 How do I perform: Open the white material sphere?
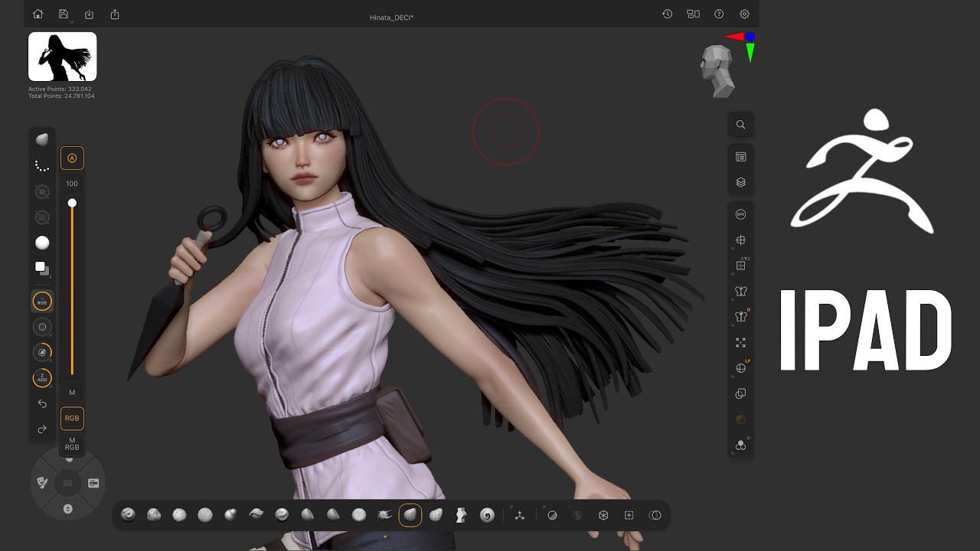[x=42, y=243]
